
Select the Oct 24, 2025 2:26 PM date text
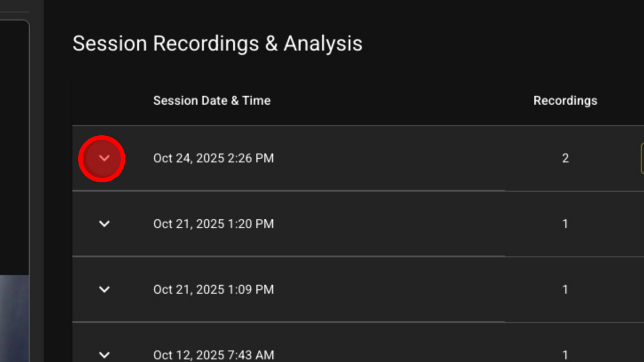coord(213,158)
